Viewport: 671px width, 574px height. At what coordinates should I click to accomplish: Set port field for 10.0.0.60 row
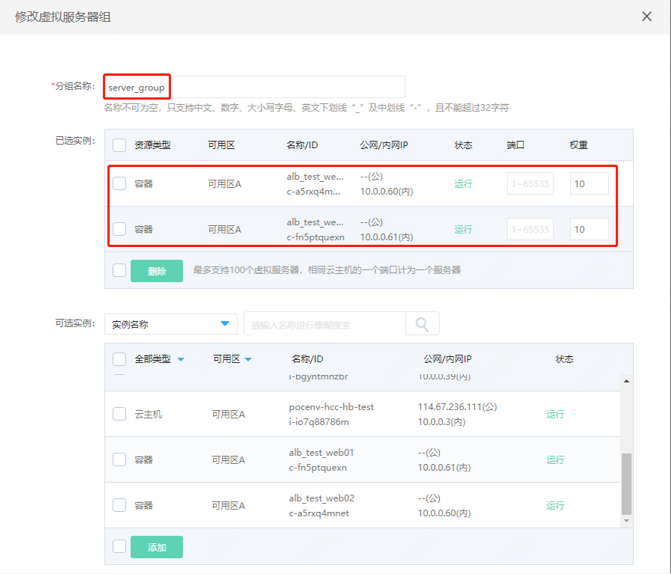coord(530,184)
